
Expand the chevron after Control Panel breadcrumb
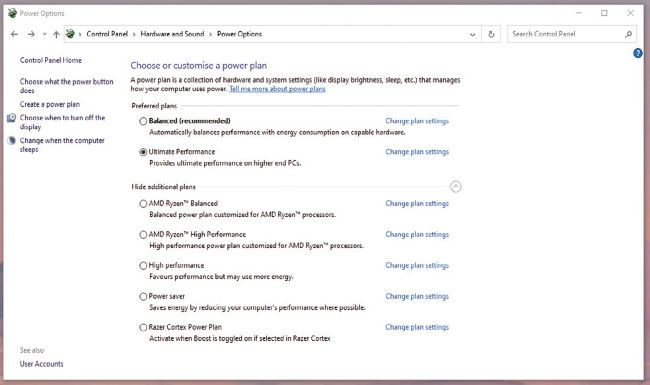tap(134, 34)
